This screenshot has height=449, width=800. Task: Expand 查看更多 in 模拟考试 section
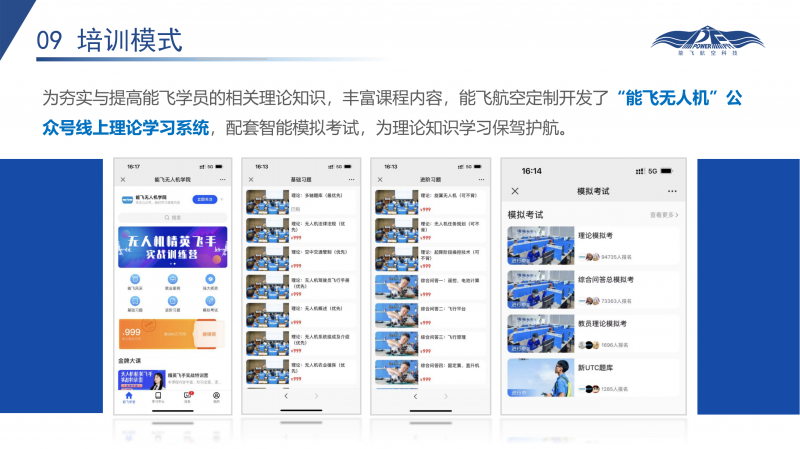pyautogui.click(x=664, y=215)
